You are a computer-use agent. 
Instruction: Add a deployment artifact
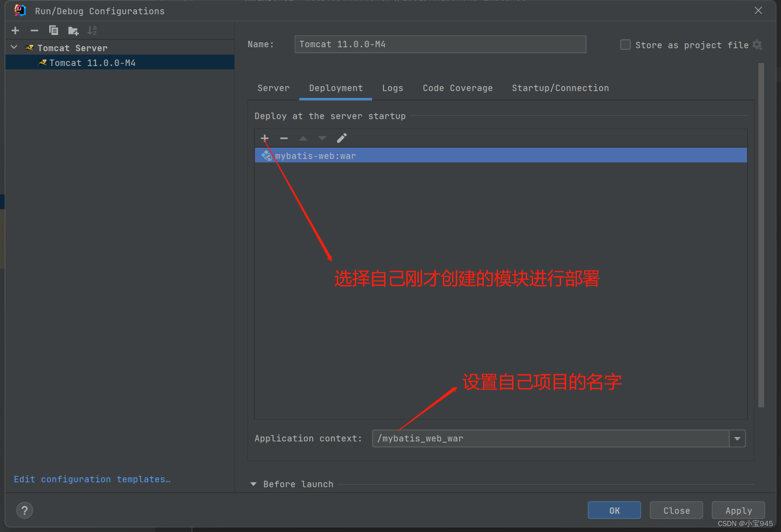pos(265,138)
